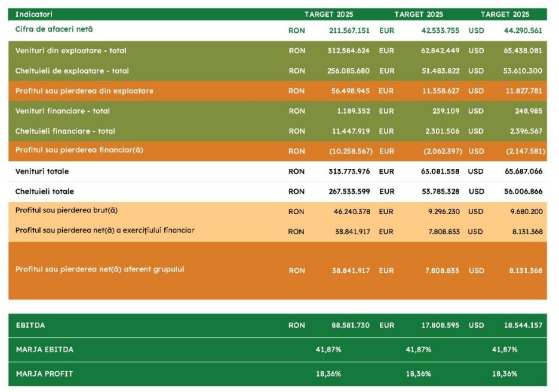Select the Cifra de afaceri netă row label
The image size is (559, 392).
click(54, 29)
